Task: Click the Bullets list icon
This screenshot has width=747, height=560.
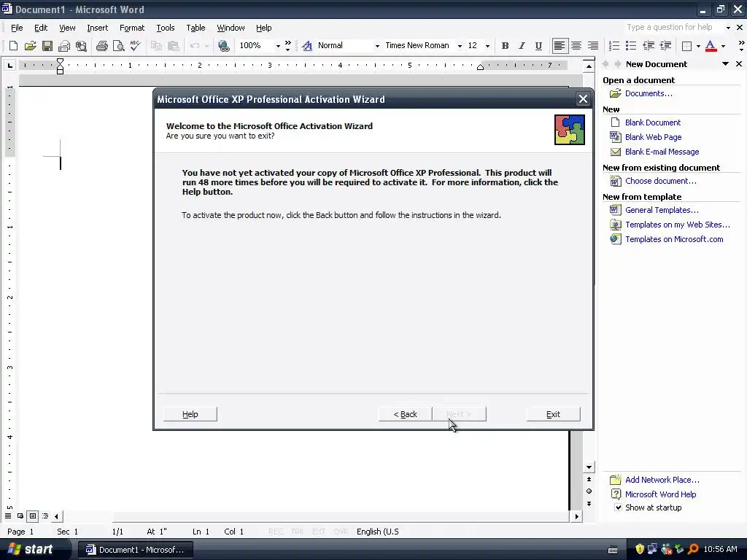Action: pos(631,46)
